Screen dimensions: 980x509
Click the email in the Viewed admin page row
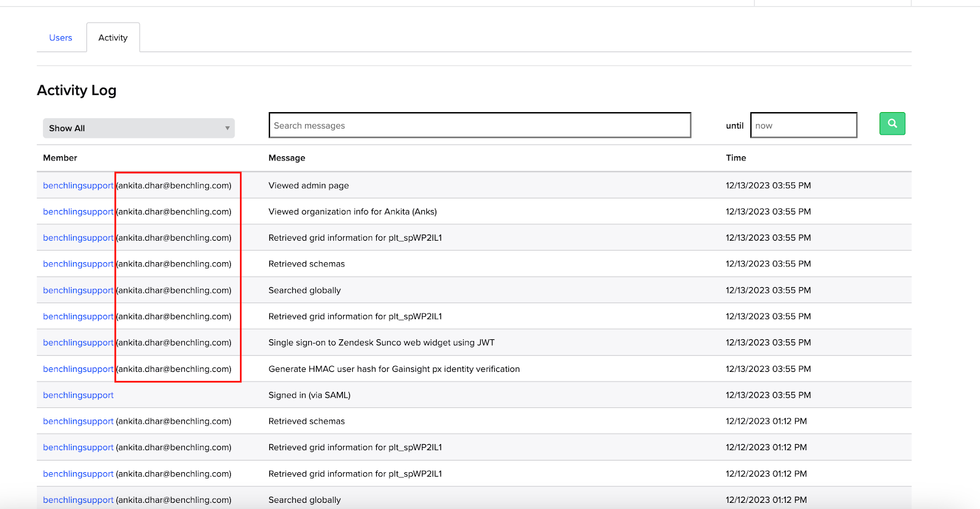coord(174,186)
